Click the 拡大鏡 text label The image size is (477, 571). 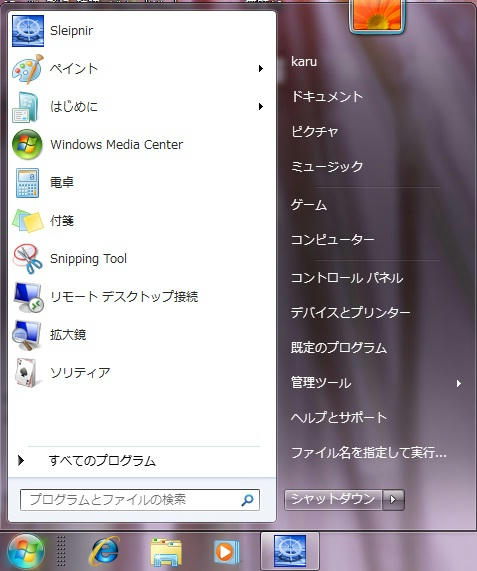(x=68, y=335)
